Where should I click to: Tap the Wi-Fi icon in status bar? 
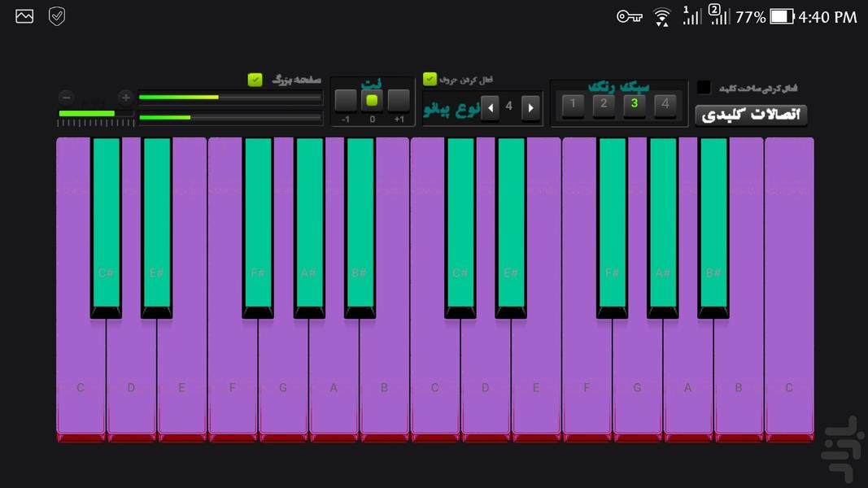[x=662, y=16]
